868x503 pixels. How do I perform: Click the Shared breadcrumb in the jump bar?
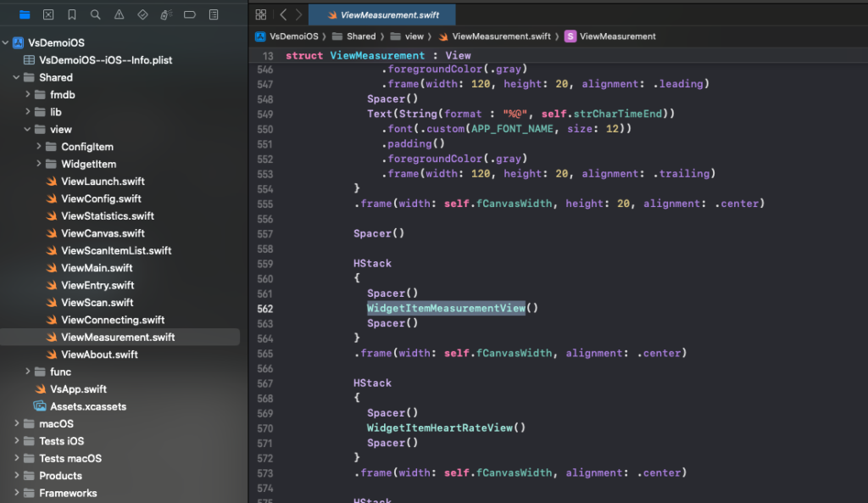tap(360, 36)
